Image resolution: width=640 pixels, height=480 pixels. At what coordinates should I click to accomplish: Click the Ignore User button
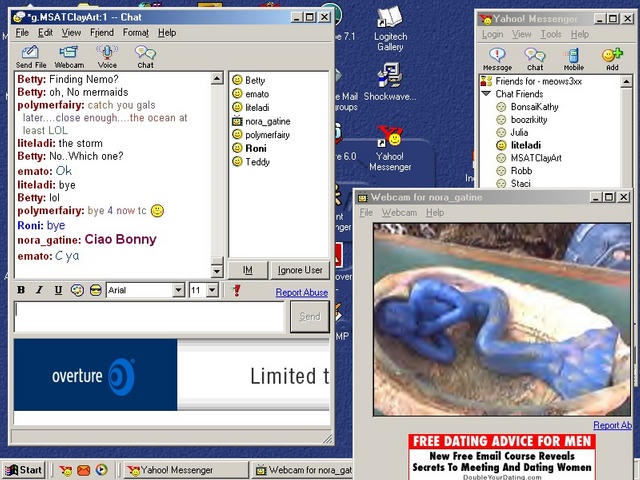[300, 270]
